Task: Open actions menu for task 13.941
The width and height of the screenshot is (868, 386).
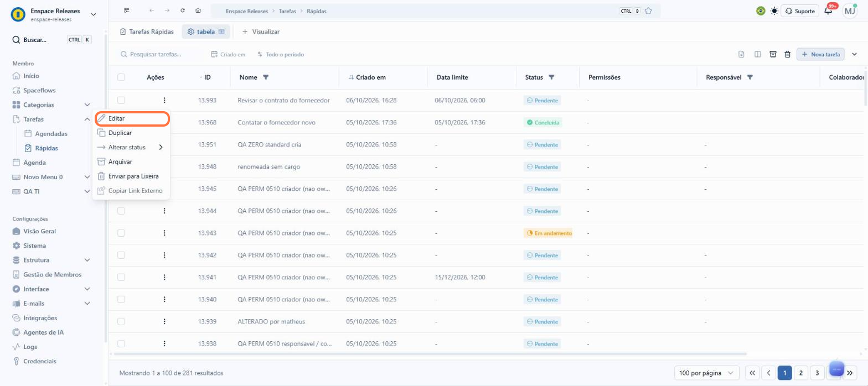Action: 164,277
